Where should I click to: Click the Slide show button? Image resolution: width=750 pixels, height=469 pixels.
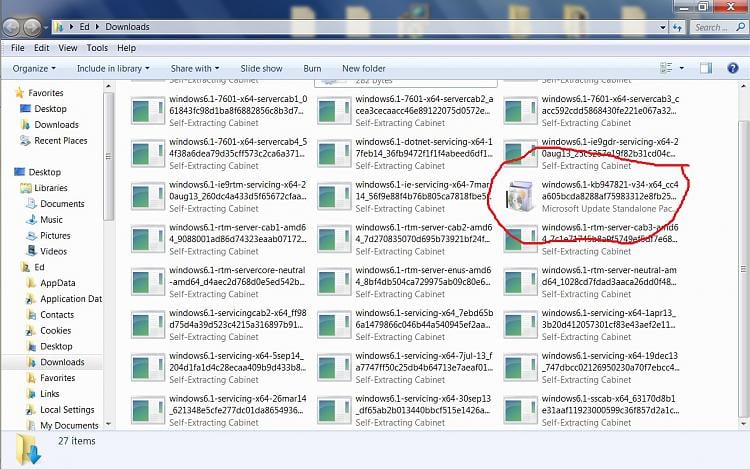click(261, 68)
